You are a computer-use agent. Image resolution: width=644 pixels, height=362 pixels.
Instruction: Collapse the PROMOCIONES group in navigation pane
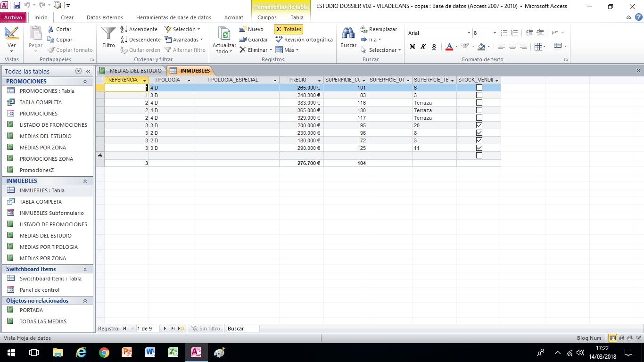tap(85, 82)
